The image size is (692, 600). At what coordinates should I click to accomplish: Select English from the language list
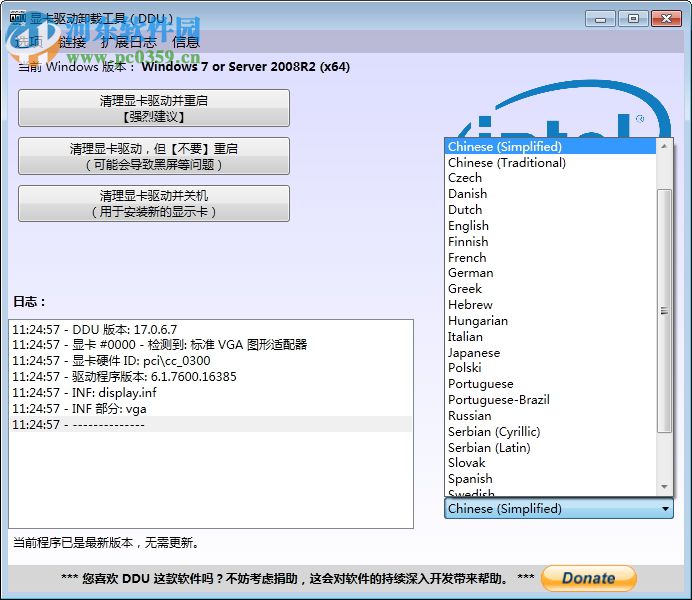(550, 225)
